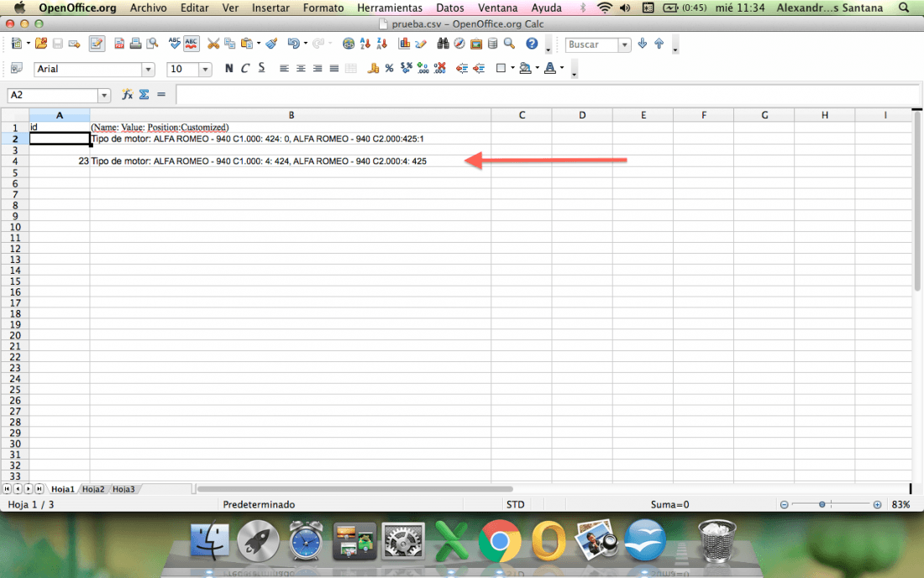The width and height of the screenshot is (924, 578).
Task: Expand the font name dropdown
Action: click(x=148, y=70)
